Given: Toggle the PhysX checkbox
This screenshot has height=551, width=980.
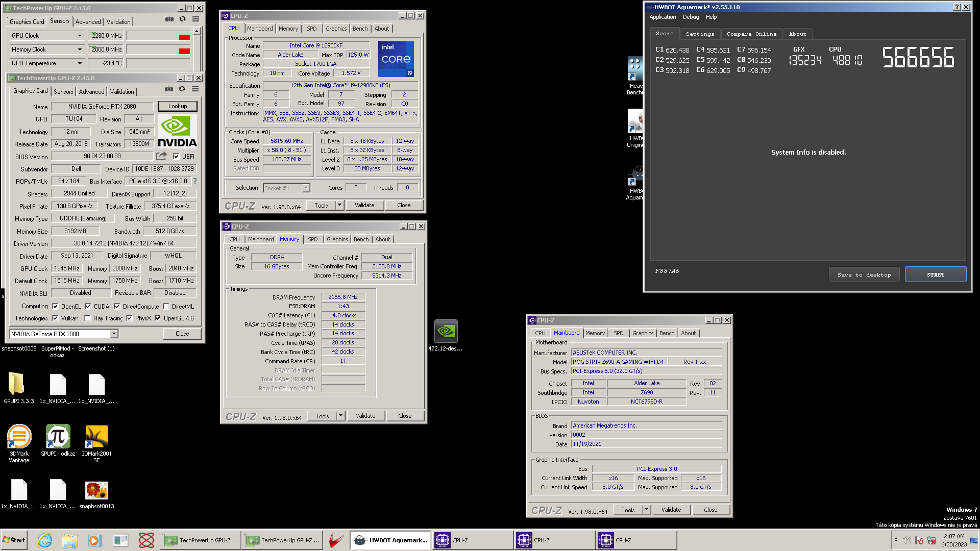Looking at the screenshot, I should click(x=129, y=318).
